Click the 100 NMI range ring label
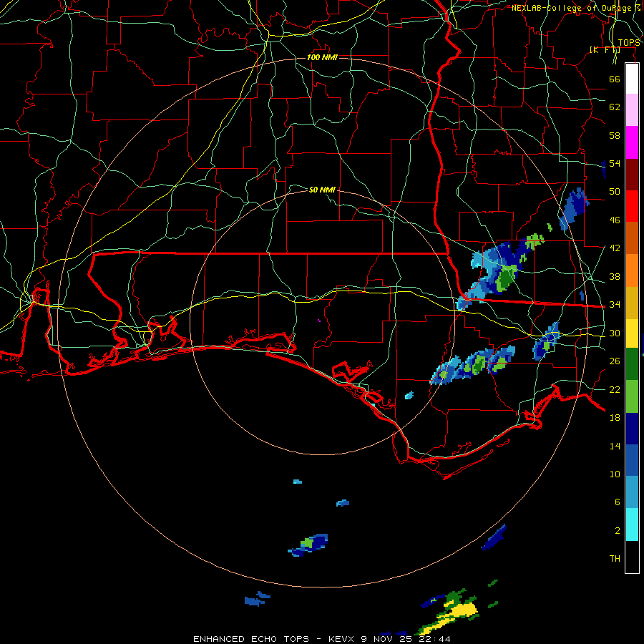The image size is (644, 644). tap(323, 57)
